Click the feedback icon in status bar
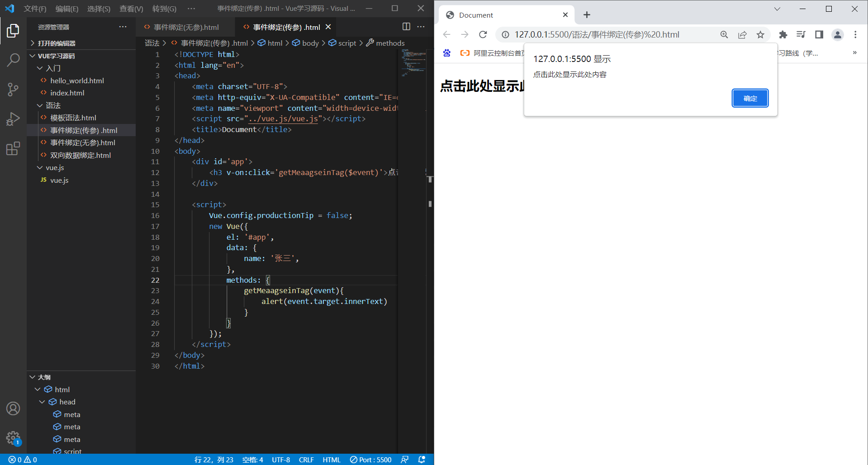 (x=404, y=460)
